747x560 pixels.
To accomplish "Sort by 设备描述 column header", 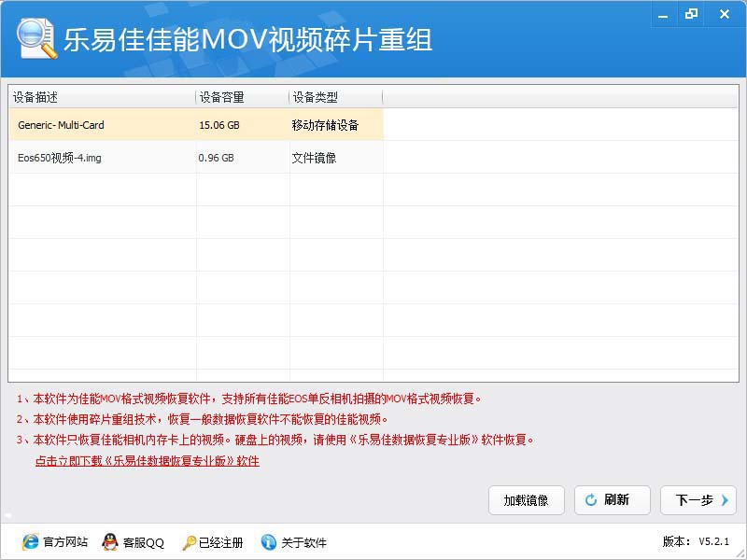I will [102, 97].
